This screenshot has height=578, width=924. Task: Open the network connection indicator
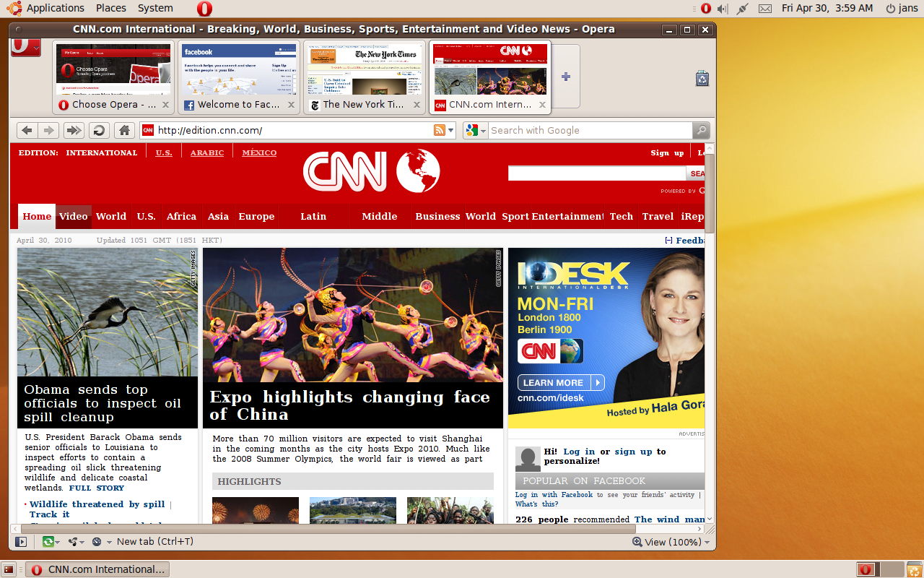coord(743,9)
